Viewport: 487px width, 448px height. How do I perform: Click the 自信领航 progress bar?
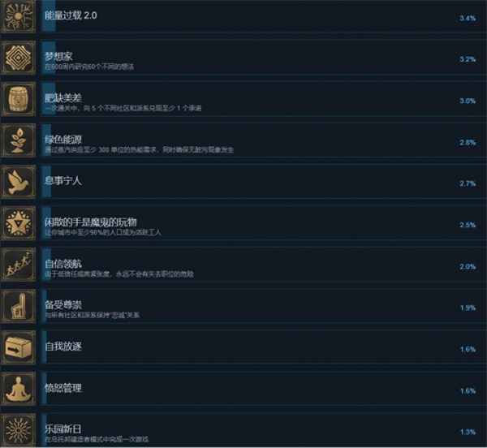tap(46, 265)
